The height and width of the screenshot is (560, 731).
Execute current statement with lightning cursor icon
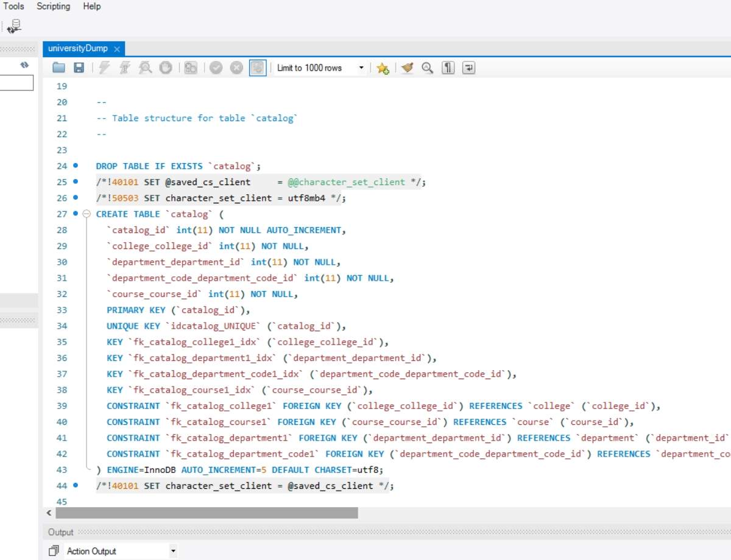point(125,68)
